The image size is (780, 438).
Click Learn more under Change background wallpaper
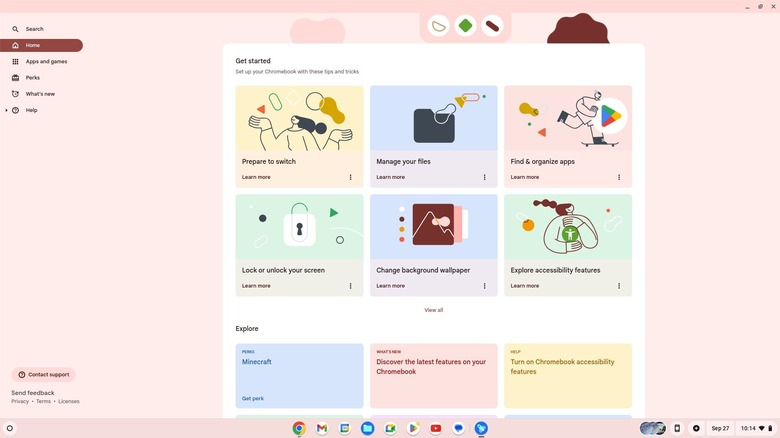390,286
